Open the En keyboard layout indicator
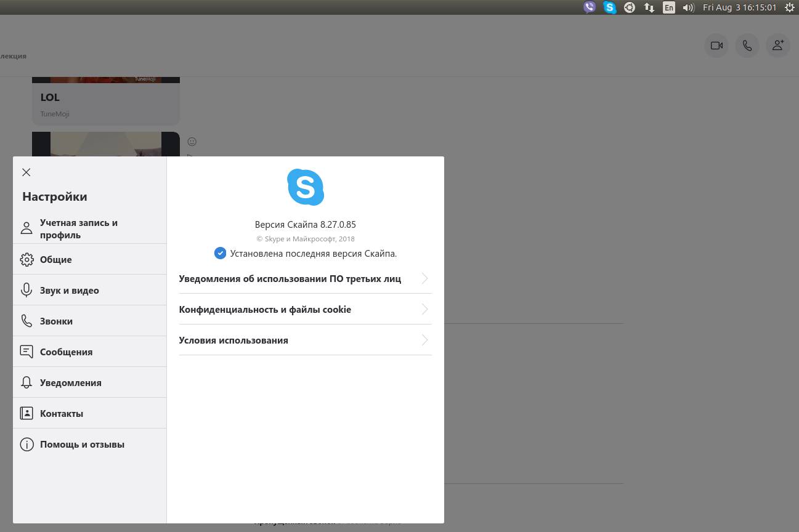The height and width of the screenshot is (532, 799). (x=669, y=7)
